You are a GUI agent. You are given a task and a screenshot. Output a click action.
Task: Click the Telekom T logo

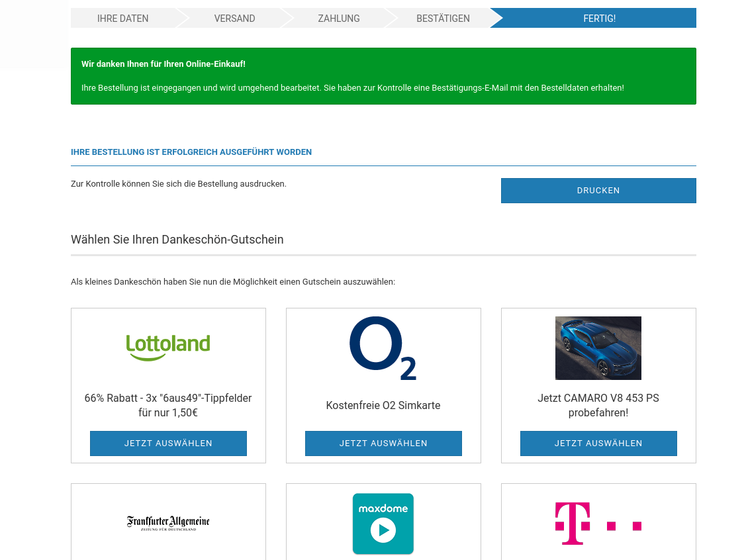(x=598, y=523)
